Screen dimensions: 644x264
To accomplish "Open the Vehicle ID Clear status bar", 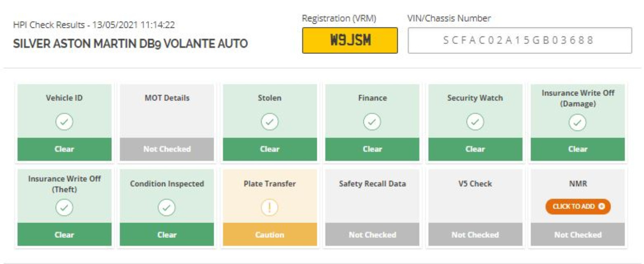I will (x=64, y=149).
